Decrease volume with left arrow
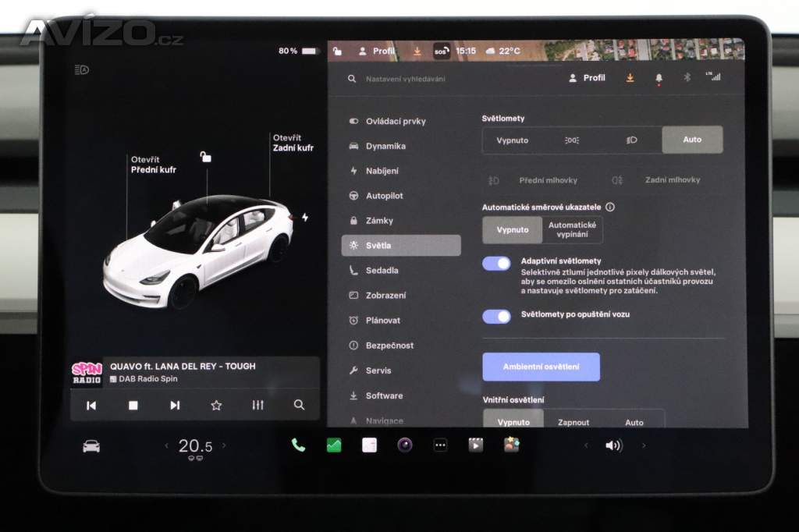Image resolution: width=799 pixels, height=532 pixels. coord(586,445)
